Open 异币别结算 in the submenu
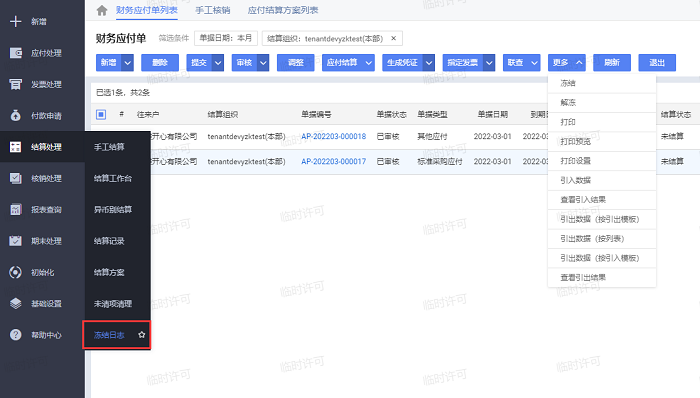 coord(117,209)
